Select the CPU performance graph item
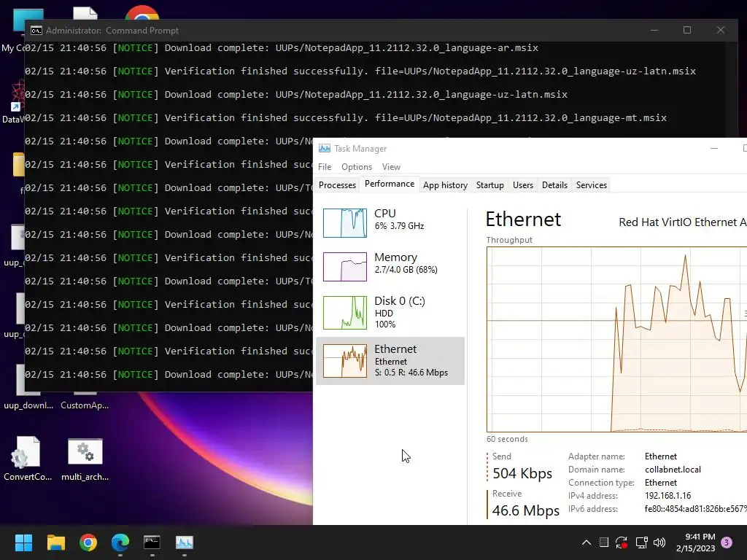This screenshot has height=560, width=747. (x=390, y=222)
